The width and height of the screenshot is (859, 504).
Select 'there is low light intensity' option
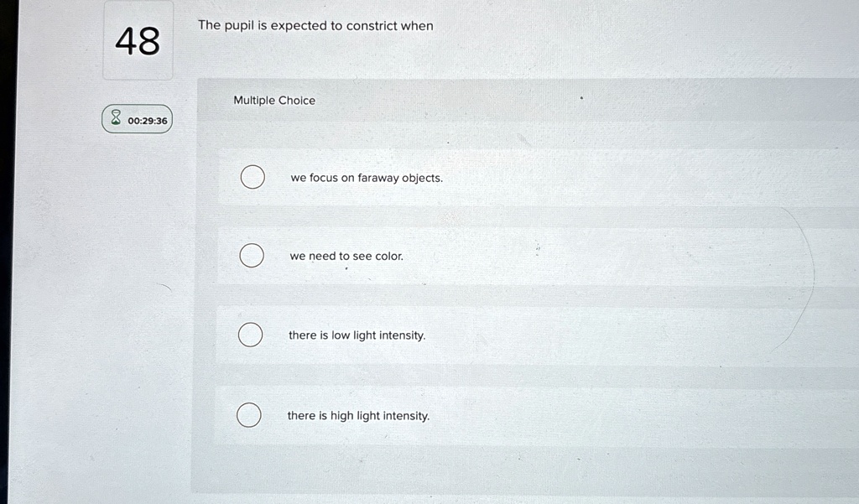coord(251,334)
